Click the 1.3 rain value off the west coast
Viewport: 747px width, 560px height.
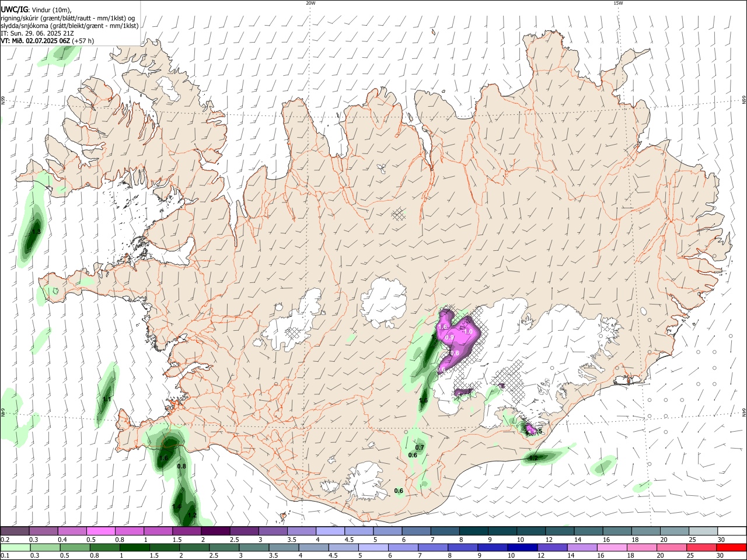point(36,232)
